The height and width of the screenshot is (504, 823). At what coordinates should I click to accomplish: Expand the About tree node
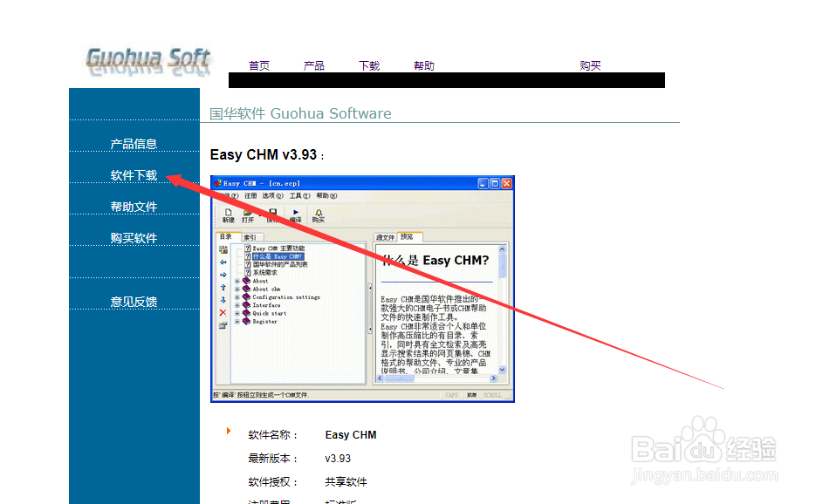[237, 281]
